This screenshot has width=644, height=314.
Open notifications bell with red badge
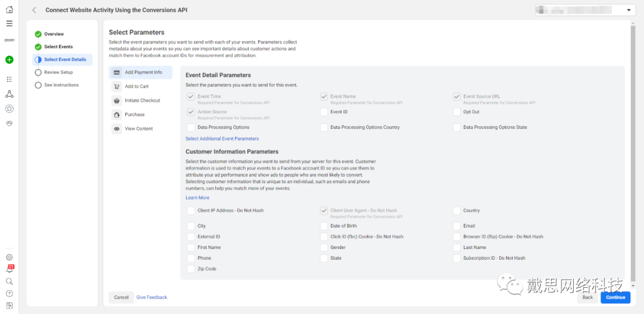click(9, 269)
